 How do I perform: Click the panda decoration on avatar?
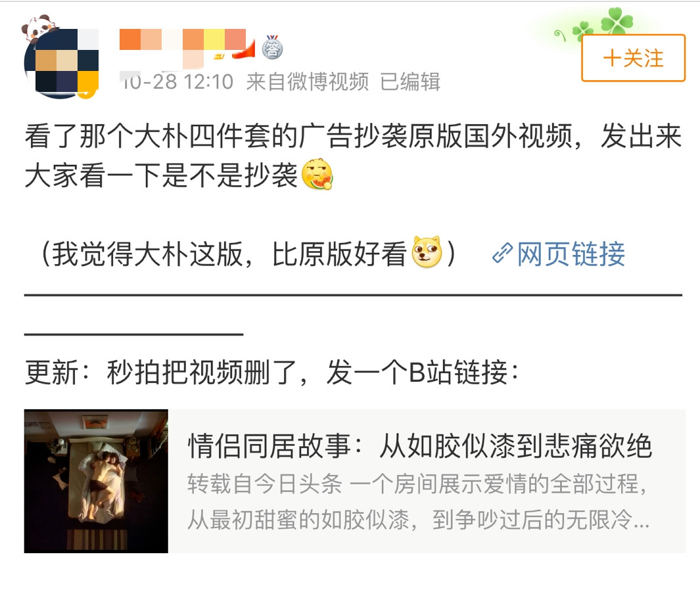(x=39, y=28)
